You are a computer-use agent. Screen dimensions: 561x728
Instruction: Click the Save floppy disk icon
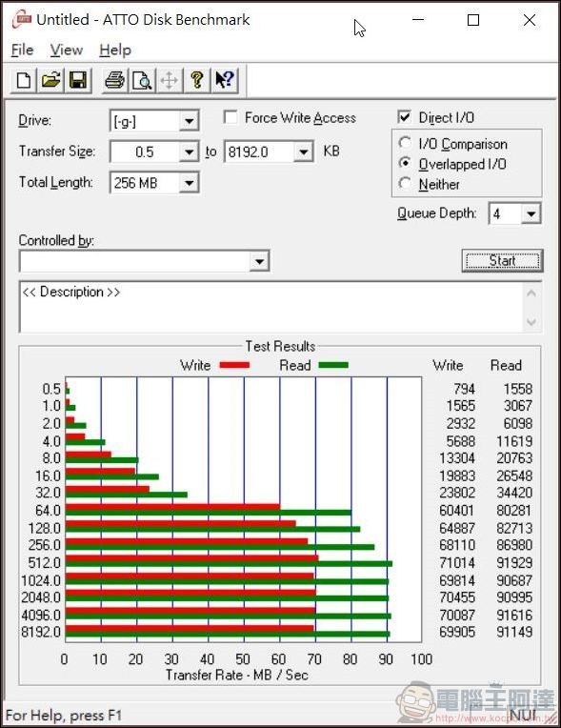coord(77,80)
